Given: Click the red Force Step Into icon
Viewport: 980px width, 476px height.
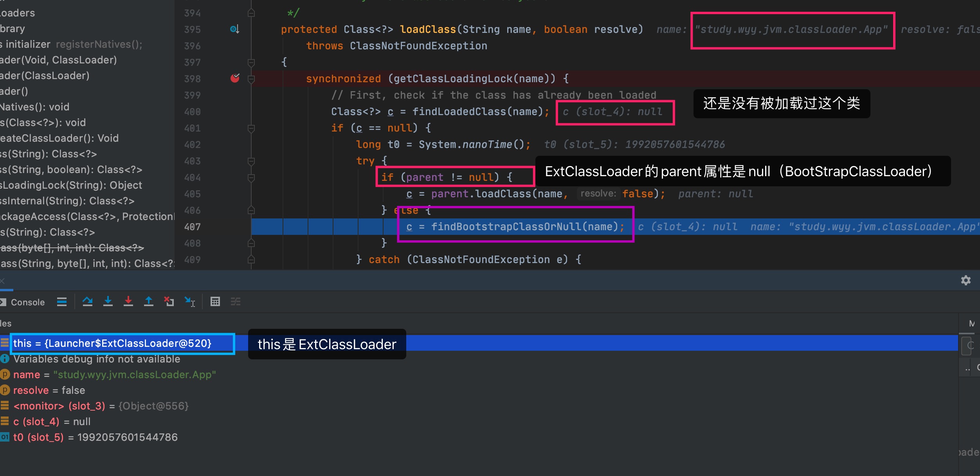Looking at the screenshot, I should pyautogui.click(x=128, y=301).
